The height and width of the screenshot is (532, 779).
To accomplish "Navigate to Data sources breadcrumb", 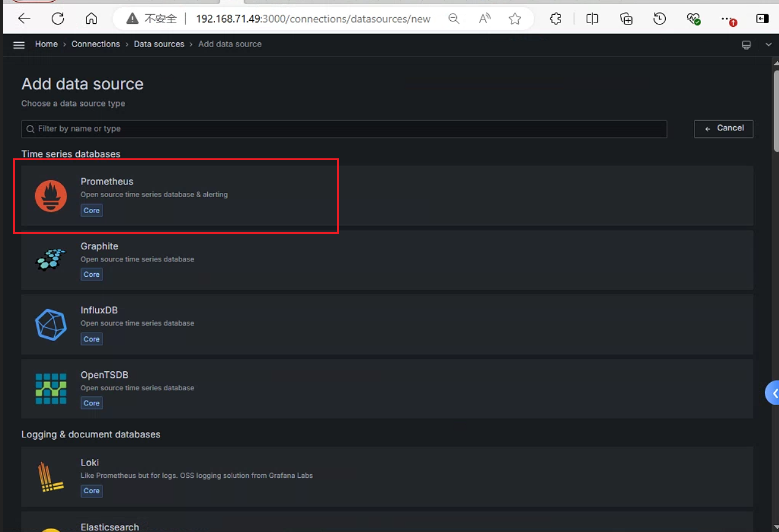I will pos(159,44).
